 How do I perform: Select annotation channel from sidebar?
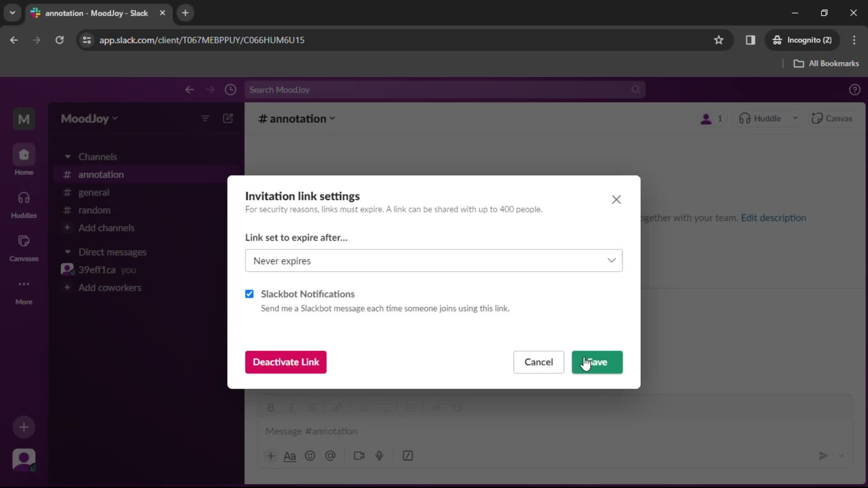coord(100,174)
